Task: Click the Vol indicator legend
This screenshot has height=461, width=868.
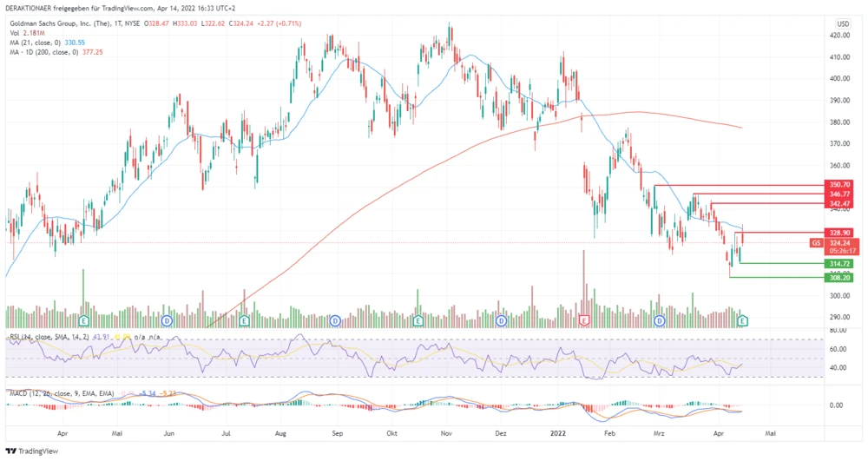Action: click(x=26, y=32)
